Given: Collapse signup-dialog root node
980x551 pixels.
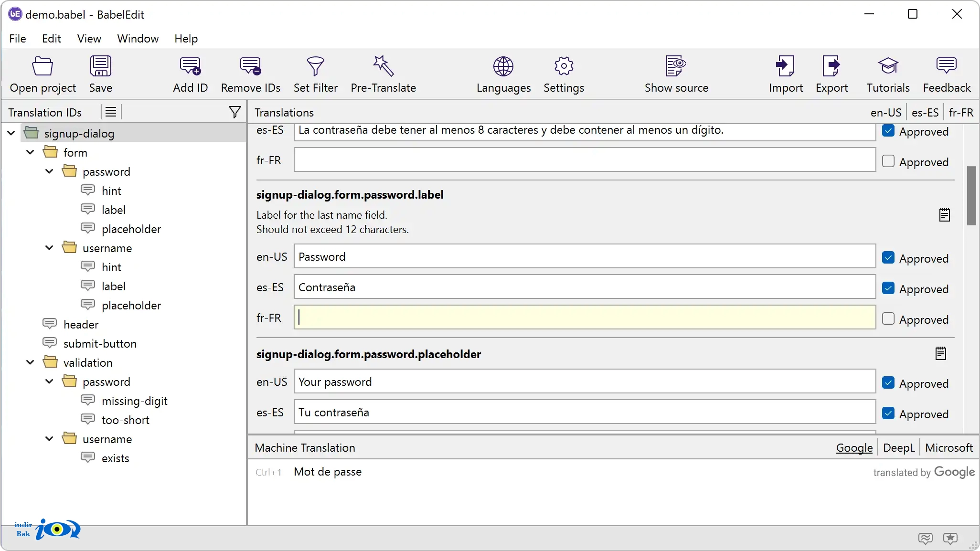Looking at the screenshot, I should tap(11, 133).
